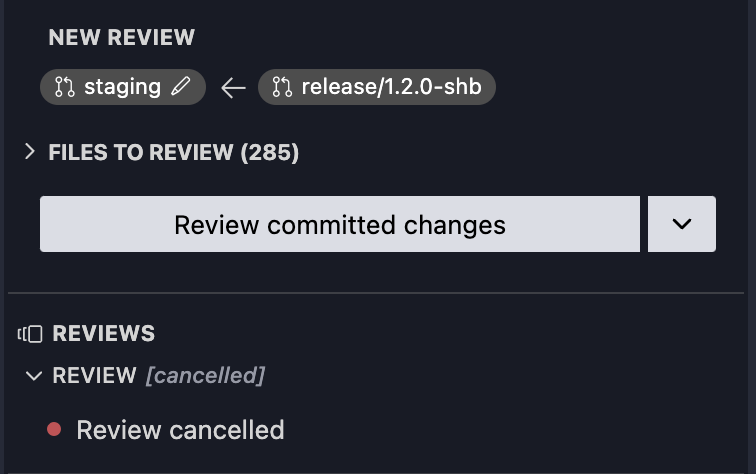
Task: Collapse the REVIEW [cancelled] chevron
Action: tap(34, 376)
